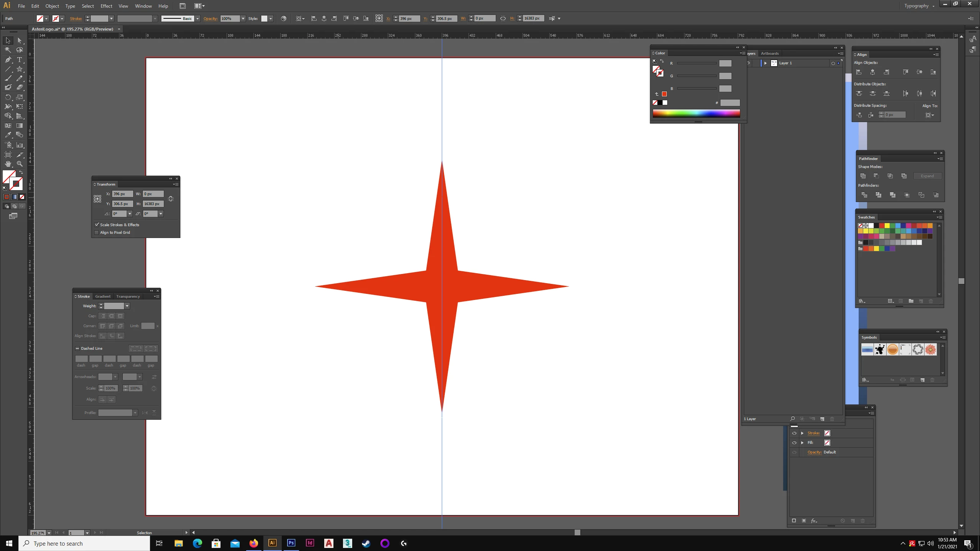Enable Align to Pixel Grid checkbox

(x=97, y=233)
